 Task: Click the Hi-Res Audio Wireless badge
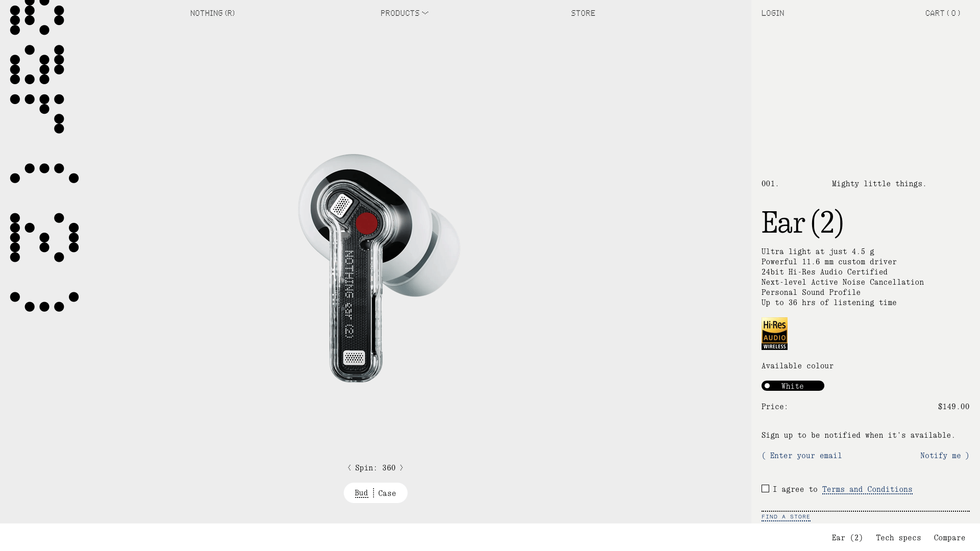tap(774, 334)
